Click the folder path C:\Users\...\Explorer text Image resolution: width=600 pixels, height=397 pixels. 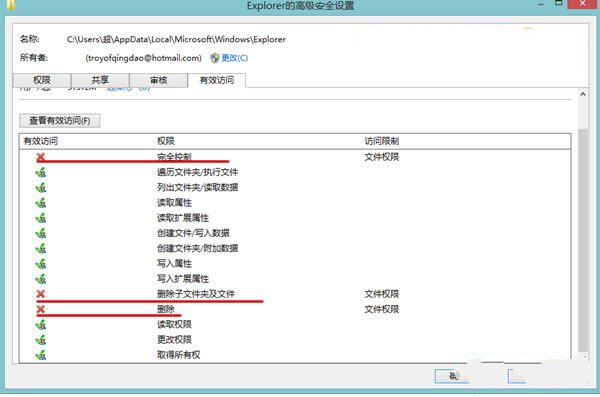(176, 39)
